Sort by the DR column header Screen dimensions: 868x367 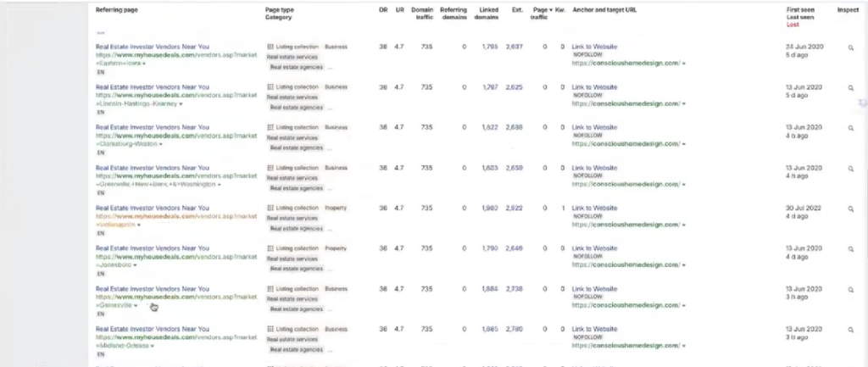tap(383, 9)
